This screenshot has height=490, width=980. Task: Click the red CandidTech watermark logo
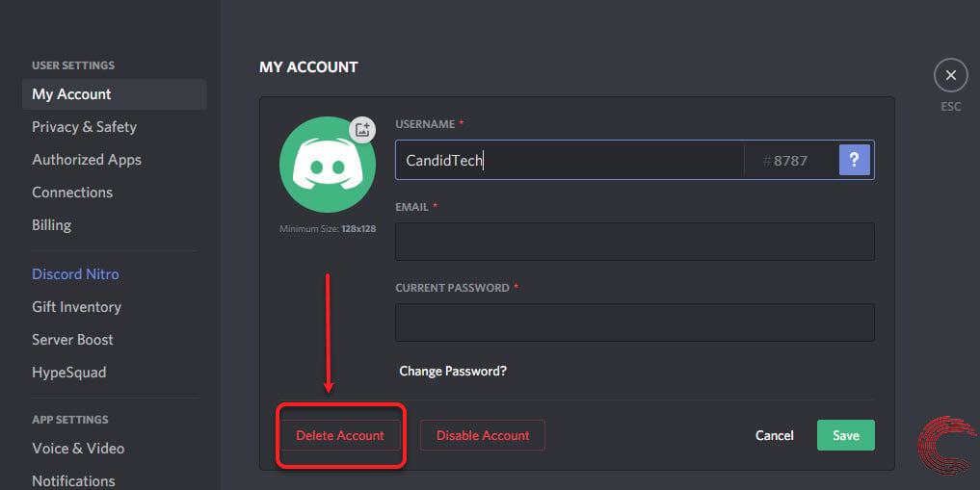[947, 446]
